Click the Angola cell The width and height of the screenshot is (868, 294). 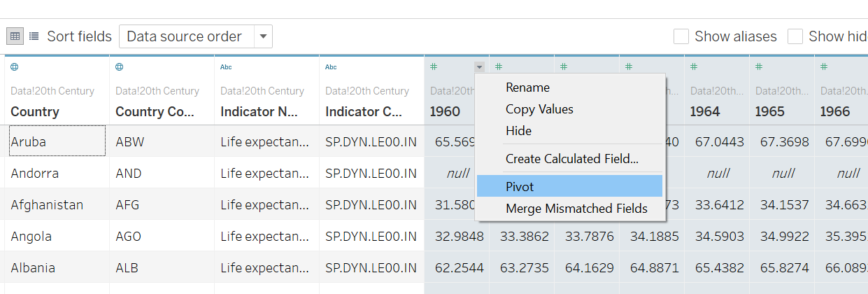pos(57,236)
